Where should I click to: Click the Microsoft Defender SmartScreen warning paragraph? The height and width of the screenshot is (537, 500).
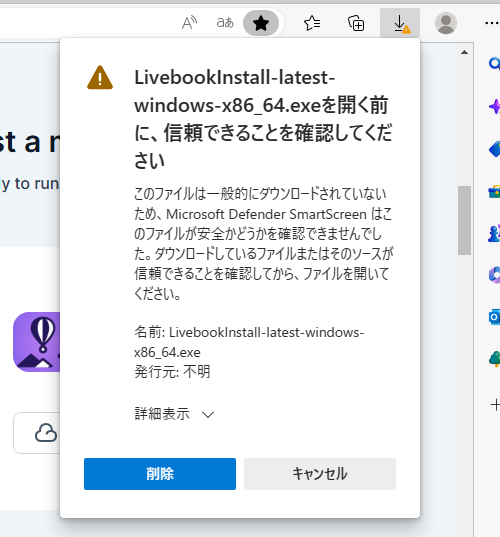[x=263, y=244]
